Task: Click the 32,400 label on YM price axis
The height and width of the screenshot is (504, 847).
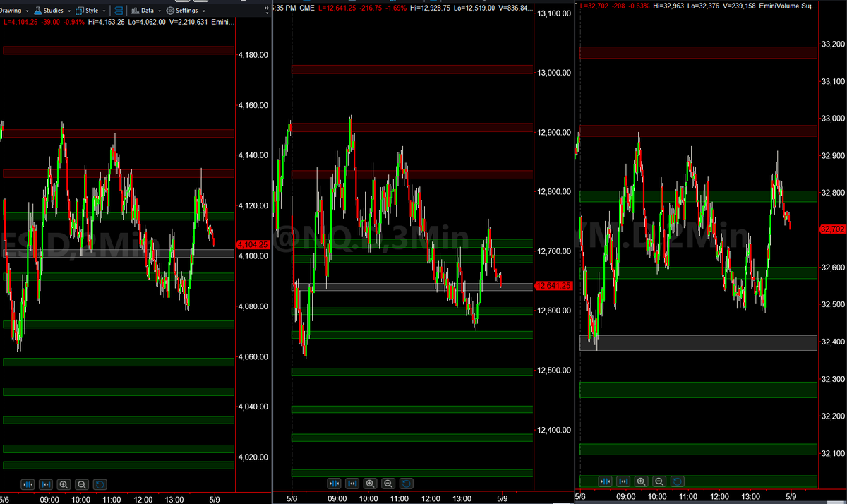Action: point(833,342)
